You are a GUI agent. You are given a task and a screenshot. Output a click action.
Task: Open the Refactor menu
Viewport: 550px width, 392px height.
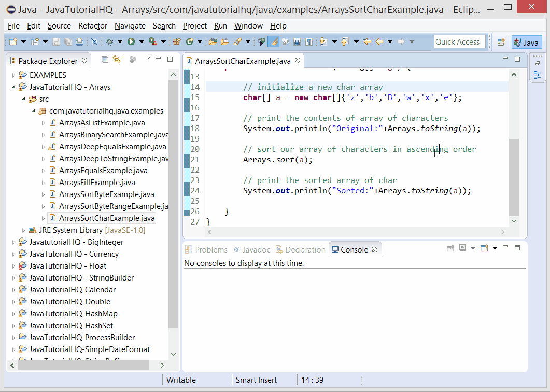click(93, 26)
